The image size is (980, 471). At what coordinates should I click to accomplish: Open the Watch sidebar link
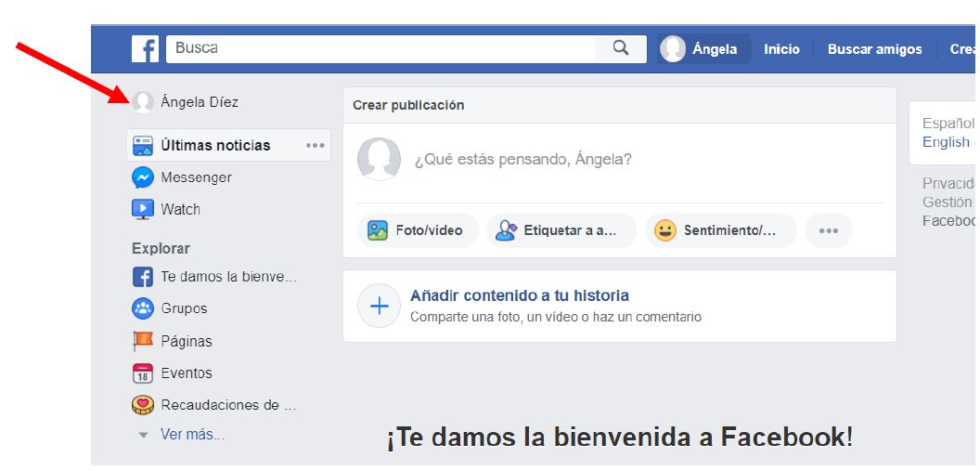tap(180, 210)
